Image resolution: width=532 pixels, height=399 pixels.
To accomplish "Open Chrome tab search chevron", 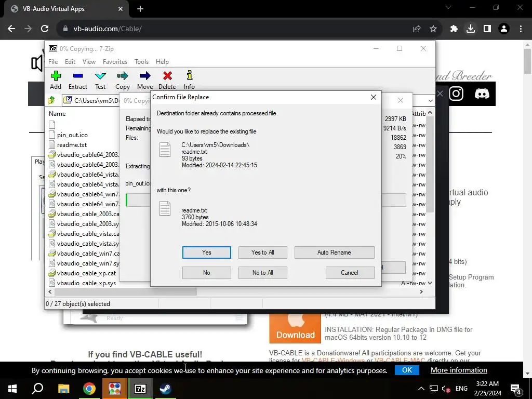I will (x=448, y=7).
